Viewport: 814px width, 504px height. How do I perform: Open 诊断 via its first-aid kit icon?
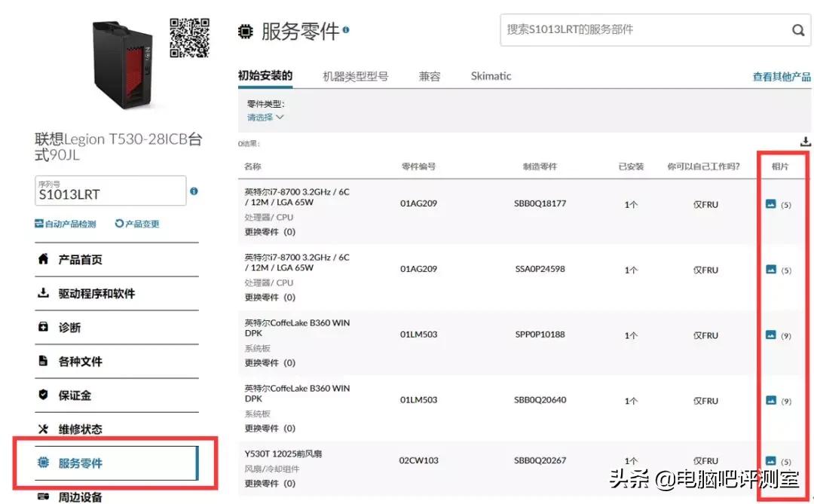[43, 328]
